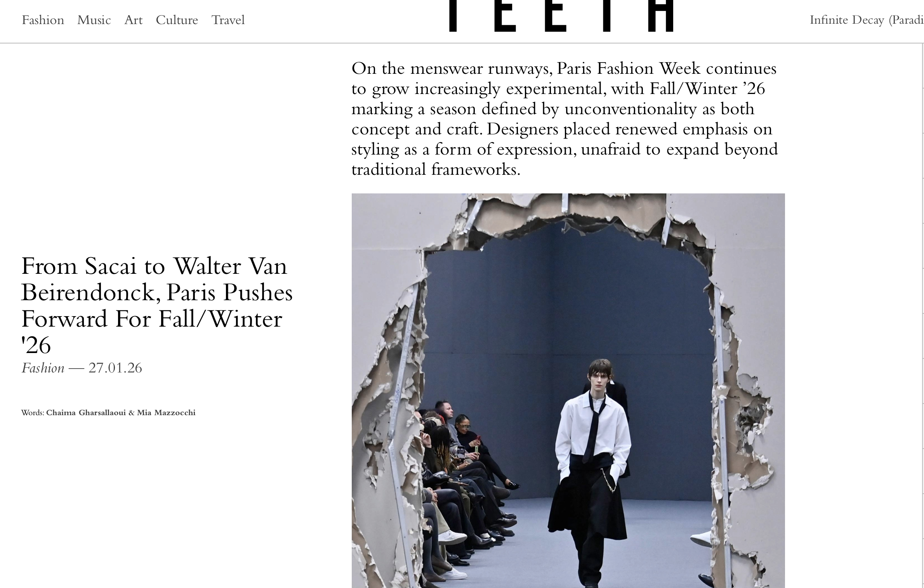Select Culture in the header menu
Viewport: 924px width, 588px height.
pyautogui.click(x=177, y=20)
